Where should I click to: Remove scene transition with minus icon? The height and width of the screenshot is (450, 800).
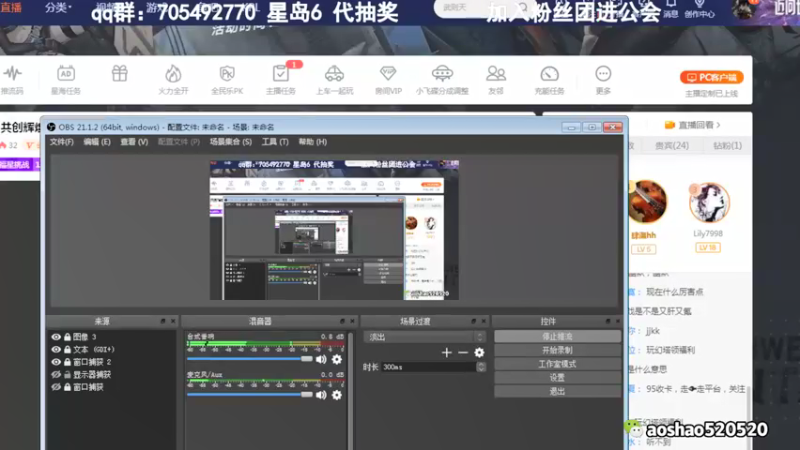pos(463,353)
